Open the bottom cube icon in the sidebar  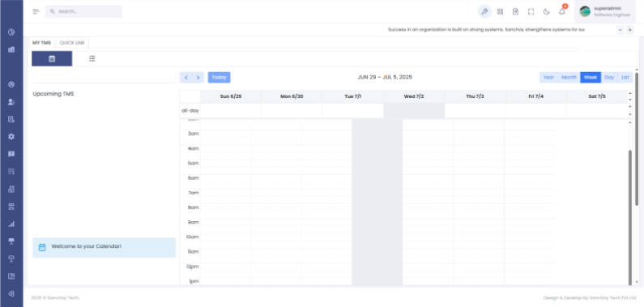click(11, 293)
